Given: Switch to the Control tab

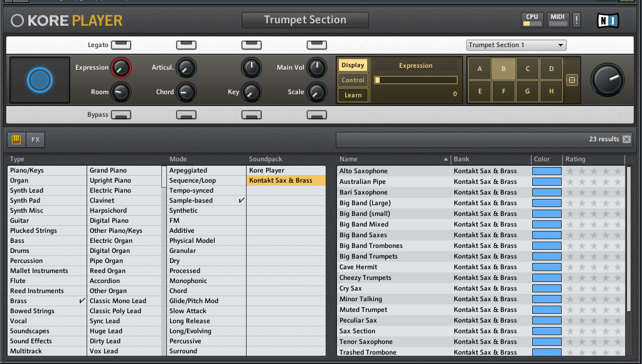Looking at the screenshot, I should coord(353,80).
